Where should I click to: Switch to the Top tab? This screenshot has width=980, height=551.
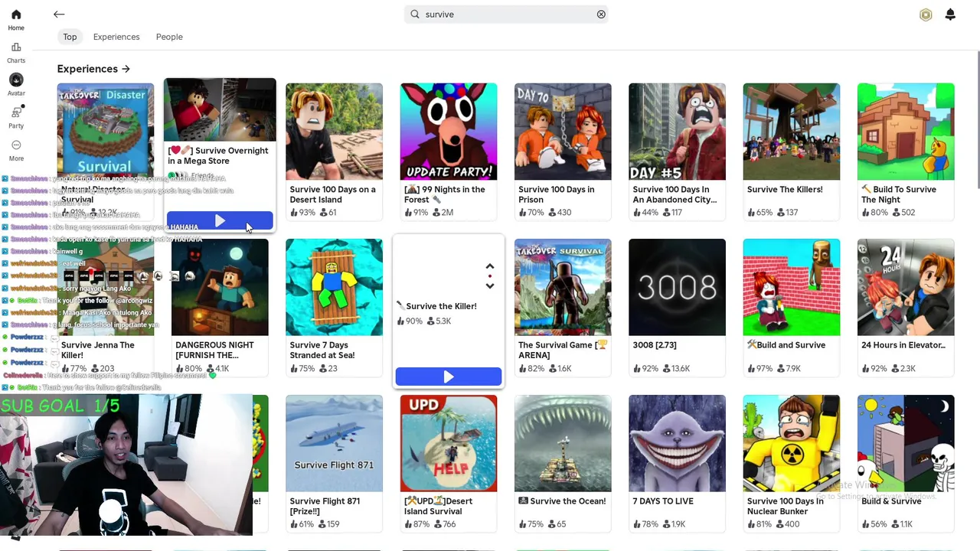click(70, 37)
